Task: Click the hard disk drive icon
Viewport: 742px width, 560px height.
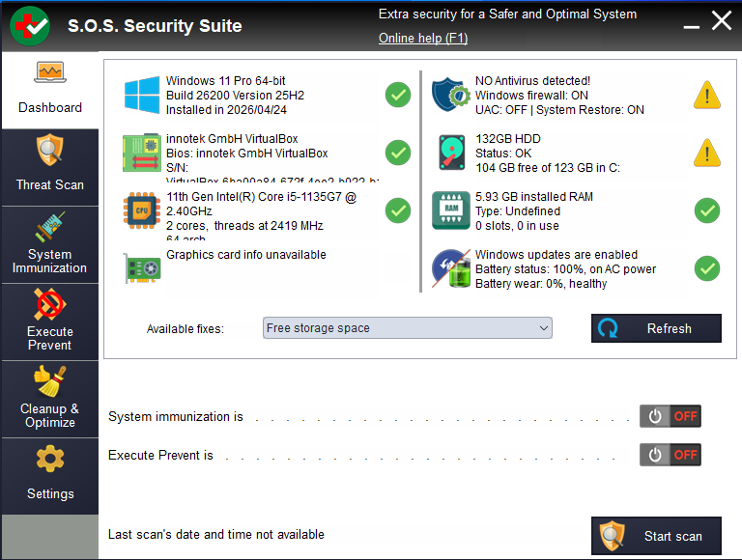Action: tap(451, 153)
